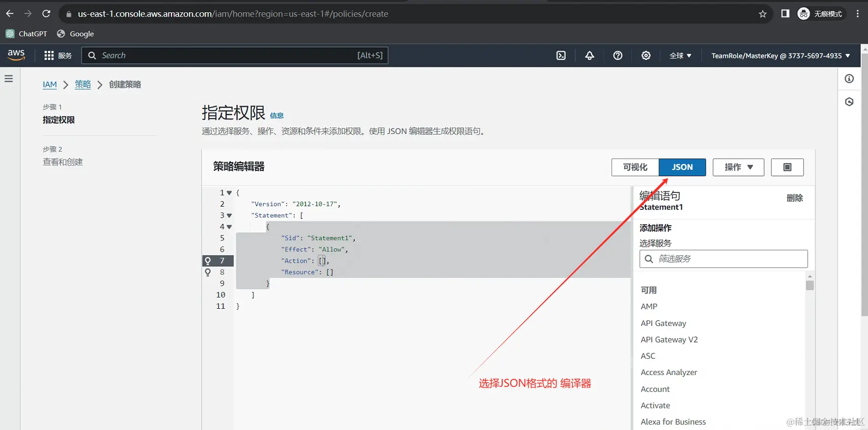Go to the AWS console home logo

click(x=16, y=55)
